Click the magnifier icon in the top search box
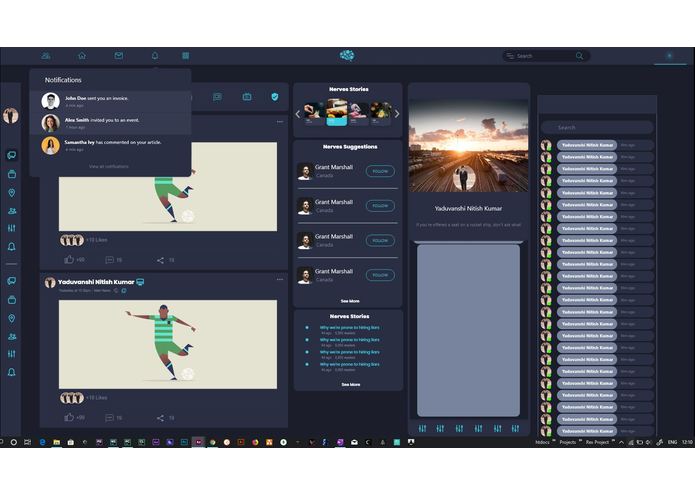 click(x=579, y=56)
